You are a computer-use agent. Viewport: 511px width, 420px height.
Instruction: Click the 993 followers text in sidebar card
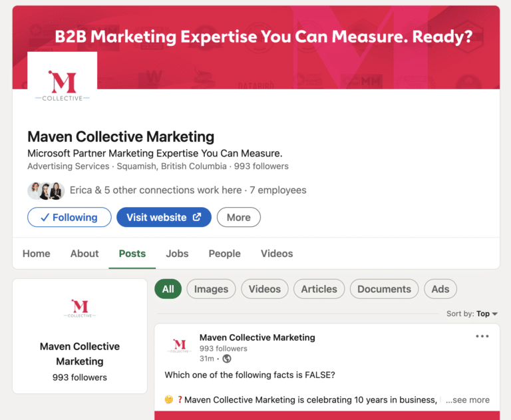(80, 377)
